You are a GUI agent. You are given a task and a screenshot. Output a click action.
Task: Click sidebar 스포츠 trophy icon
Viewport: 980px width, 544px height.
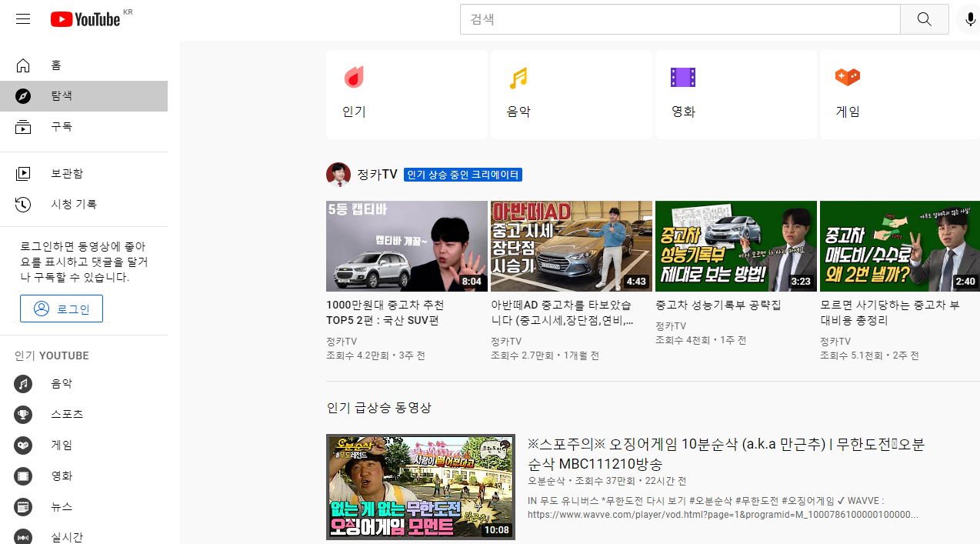pos(23,415)
